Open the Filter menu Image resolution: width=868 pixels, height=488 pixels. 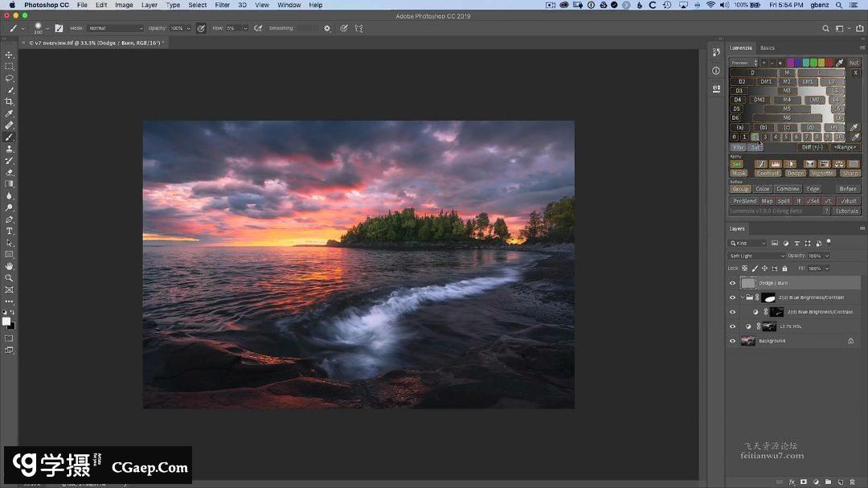[222, 5]
